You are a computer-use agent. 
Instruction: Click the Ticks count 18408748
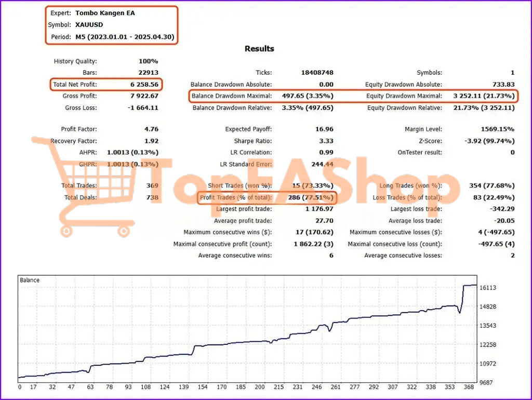(x=317, y=72)
